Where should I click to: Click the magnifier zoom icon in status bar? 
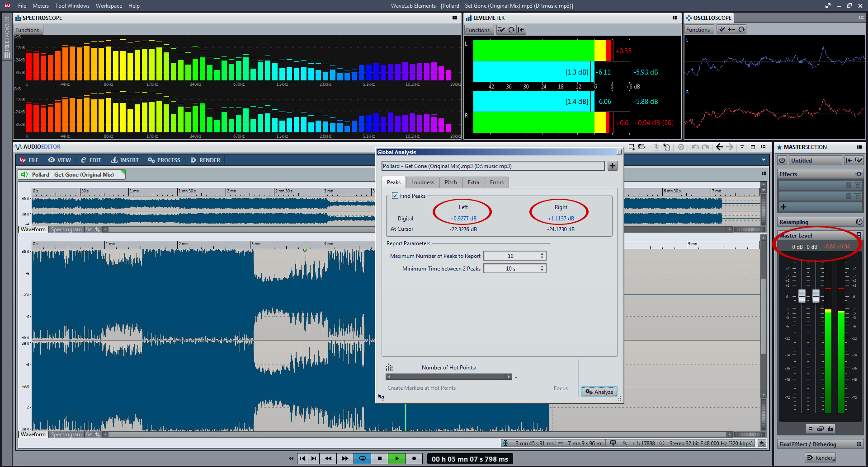[x=625, y=443]
